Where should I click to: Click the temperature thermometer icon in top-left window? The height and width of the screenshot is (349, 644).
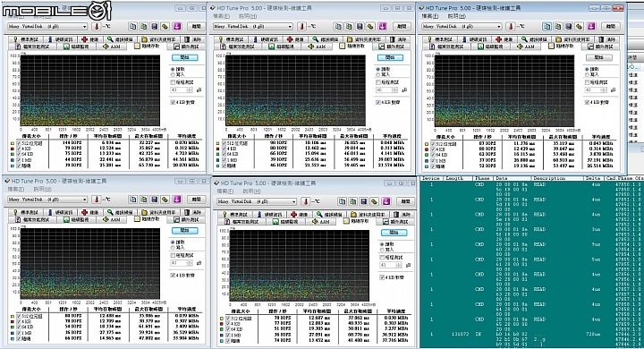[96, 26]
